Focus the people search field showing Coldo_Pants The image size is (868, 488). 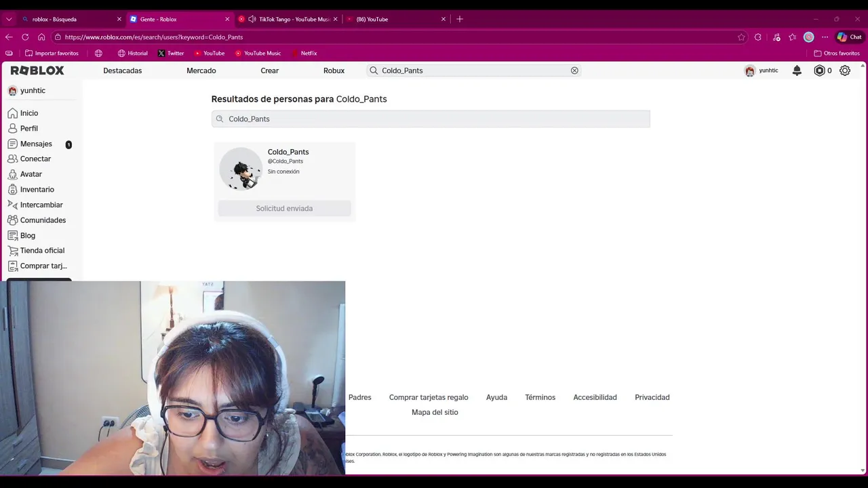coord(431,119)
